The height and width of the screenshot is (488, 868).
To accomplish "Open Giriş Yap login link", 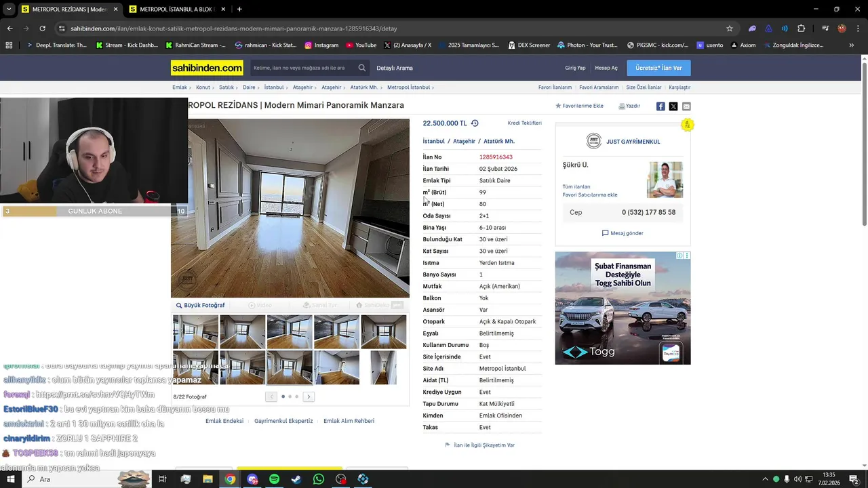I will (x=575, y=68).
